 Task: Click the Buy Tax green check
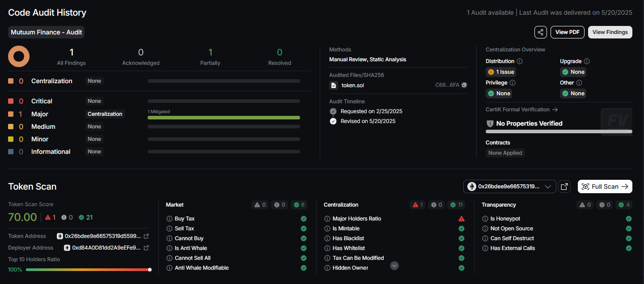click(304, 219)
